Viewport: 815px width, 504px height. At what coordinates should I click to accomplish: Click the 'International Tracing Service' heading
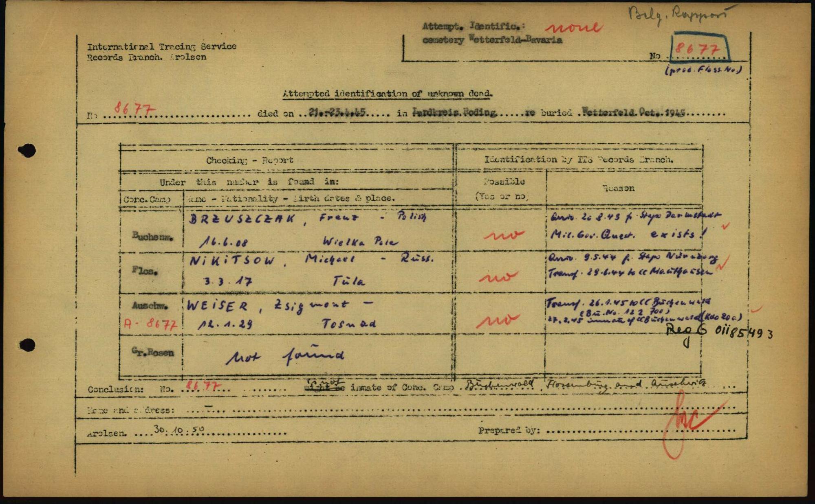[162, 46]
